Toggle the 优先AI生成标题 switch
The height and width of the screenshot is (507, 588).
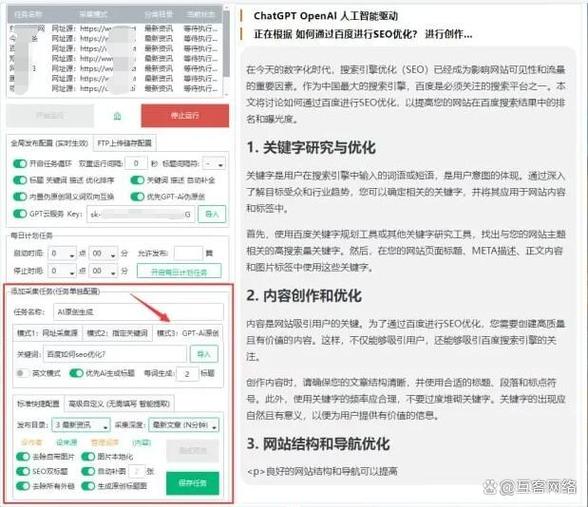(x=76, y=373)
